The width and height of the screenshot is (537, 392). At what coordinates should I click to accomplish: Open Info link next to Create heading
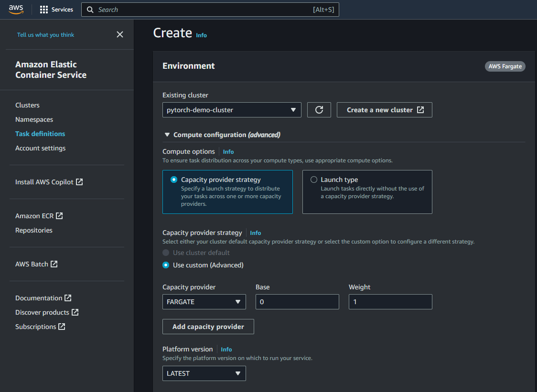(202, 35)
